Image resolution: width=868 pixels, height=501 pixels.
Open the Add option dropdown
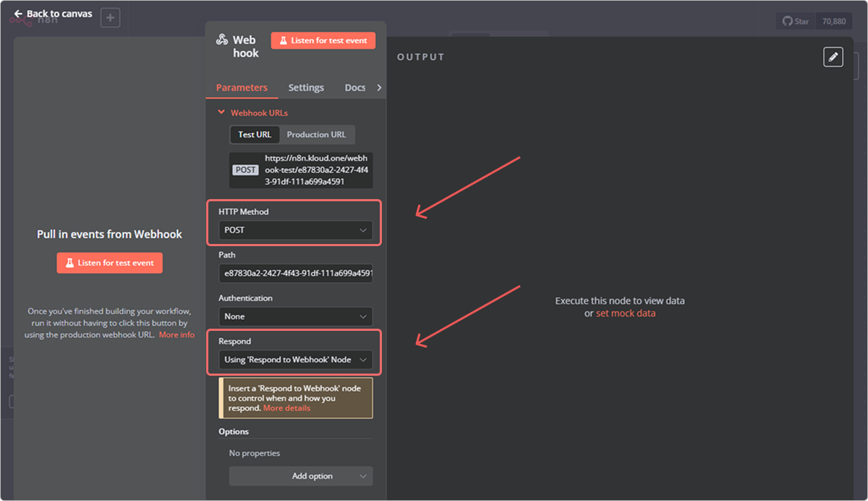[301, 476]
